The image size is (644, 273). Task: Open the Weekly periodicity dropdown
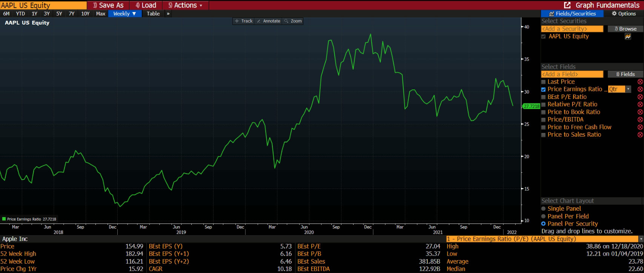pos(124,14)
